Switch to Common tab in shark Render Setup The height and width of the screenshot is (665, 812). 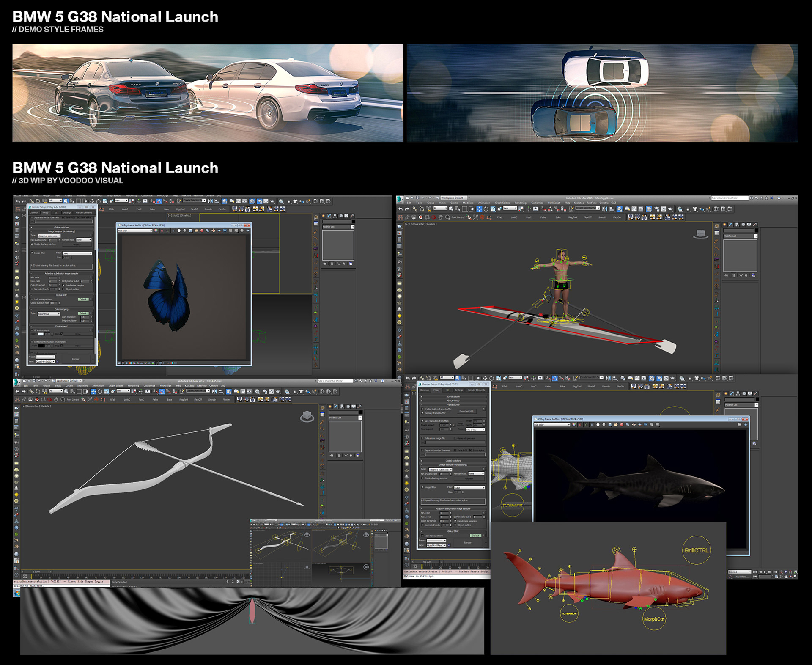(425, 390)
